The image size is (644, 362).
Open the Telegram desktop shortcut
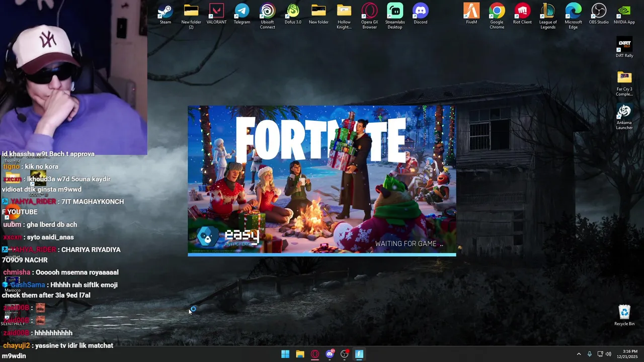[x=242, y=14]
